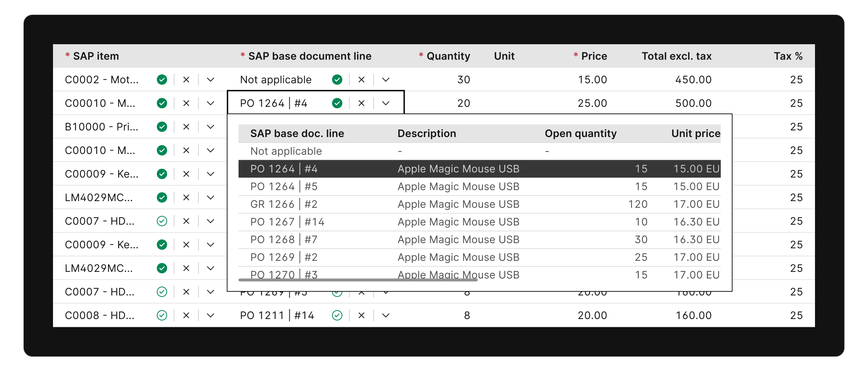Viewport: 868px width, 389px height.
Task: Click the Open quantity column header
Action: 581,133
